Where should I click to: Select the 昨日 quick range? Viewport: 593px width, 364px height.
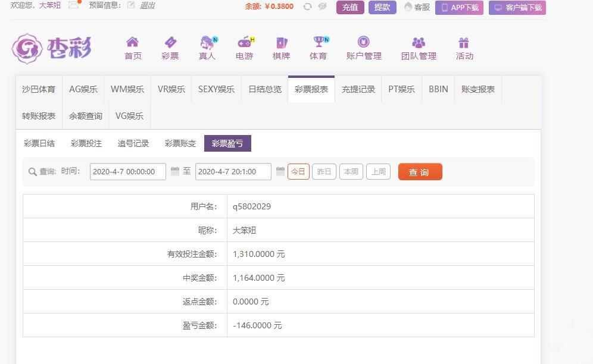(x=324, y=171)
